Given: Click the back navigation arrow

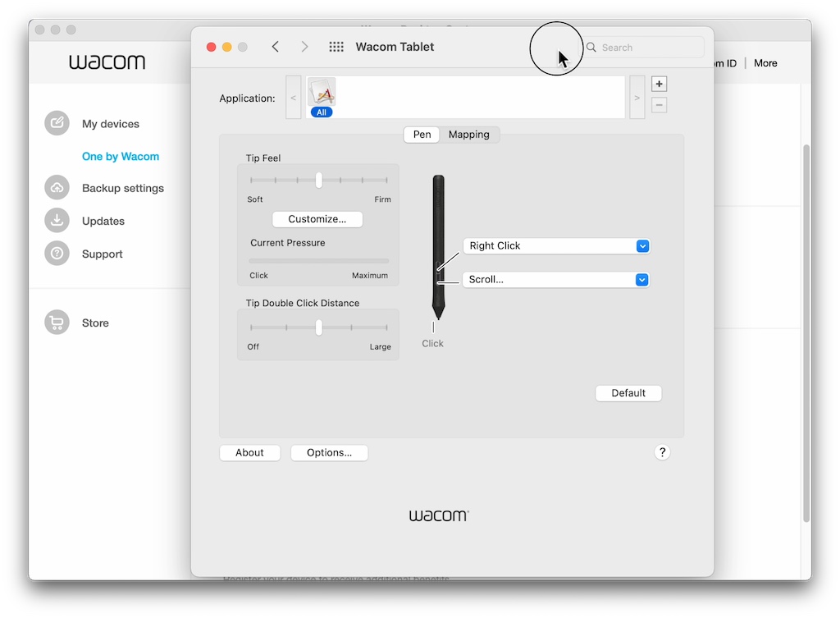Looking at the screenshot, I should tap(275, 47).
